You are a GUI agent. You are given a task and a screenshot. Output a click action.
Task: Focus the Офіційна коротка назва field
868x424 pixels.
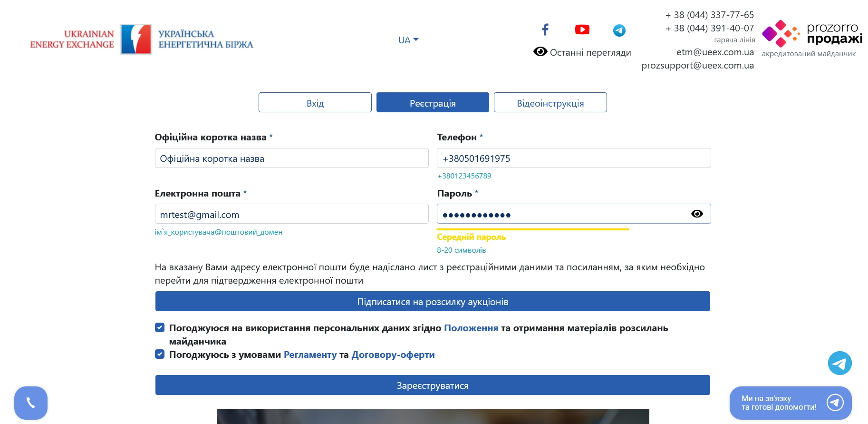pos(291,158)
